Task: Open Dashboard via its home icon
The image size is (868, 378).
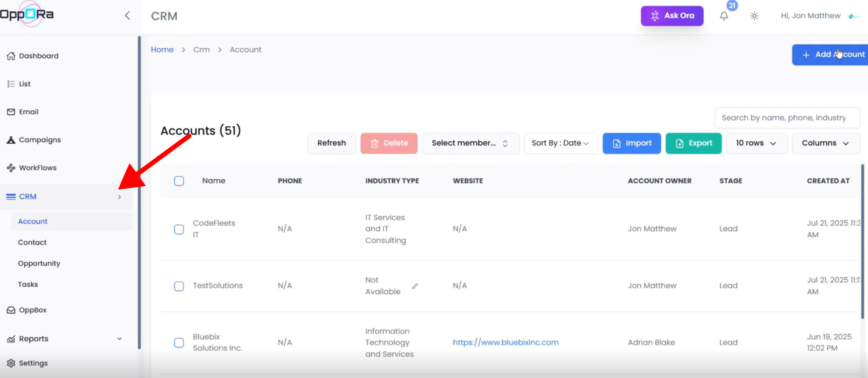Action: 11,56
